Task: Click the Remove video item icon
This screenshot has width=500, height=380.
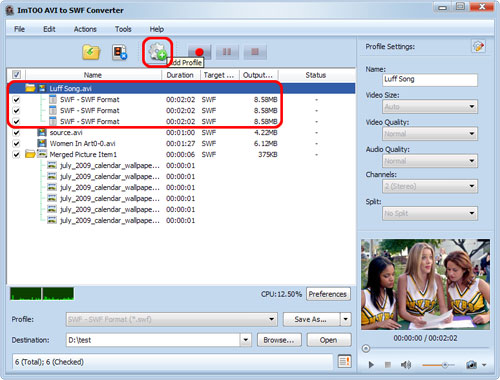Action: click(x=119, y=52)
